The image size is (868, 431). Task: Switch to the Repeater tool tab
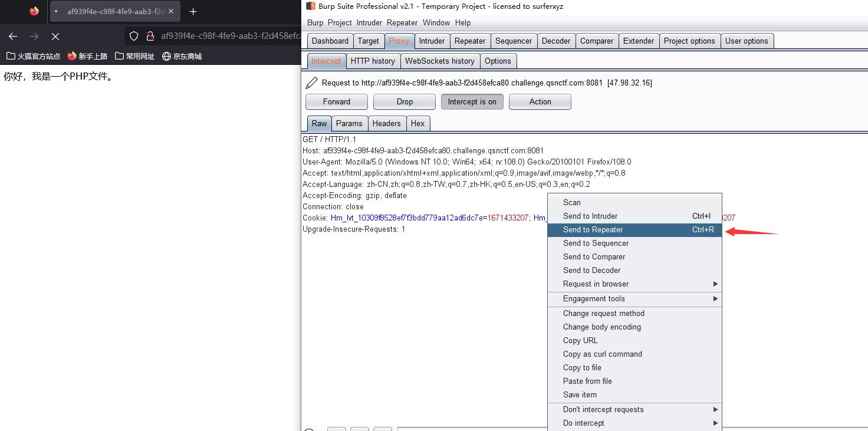pos(470,41)
